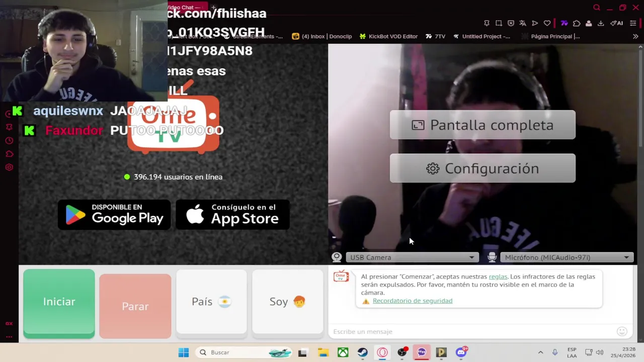Open the Google Play download badge
Image resolution: width=644 pixels, height=362 pixels.
(x=114, y=215)
